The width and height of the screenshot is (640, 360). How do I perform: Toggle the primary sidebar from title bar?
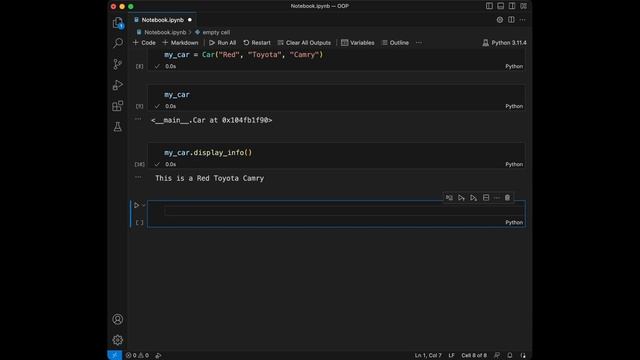coord(489,6)
